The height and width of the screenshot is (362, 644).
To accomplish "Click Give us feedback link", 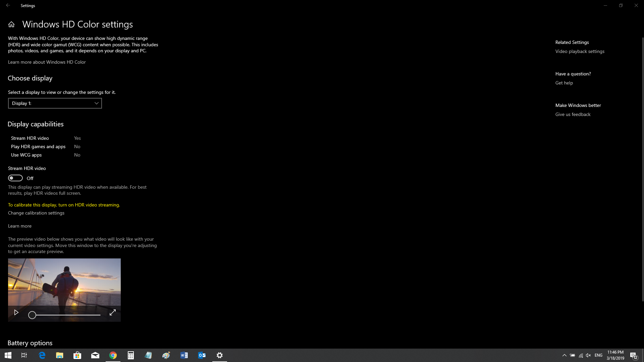I will tap(573, 114).
